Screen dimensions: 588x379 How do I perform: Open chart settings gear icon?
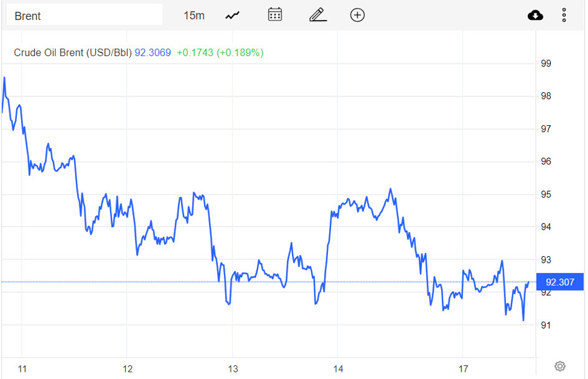pos(560,366)
